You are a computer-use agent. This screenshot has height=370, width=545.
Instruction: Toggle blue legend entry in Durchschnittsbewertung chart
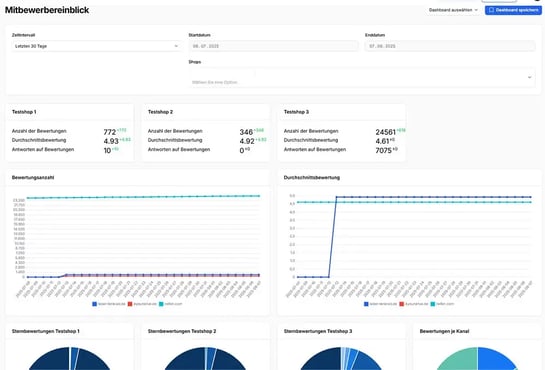click(380, 304)
